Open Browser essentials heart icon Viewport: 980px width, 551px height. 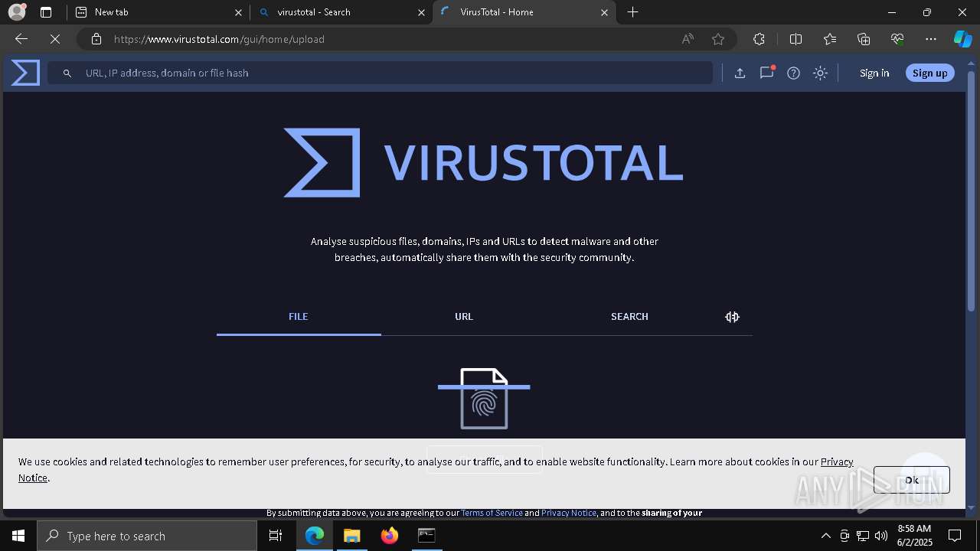pyautogui.click(x=897, y=39)
